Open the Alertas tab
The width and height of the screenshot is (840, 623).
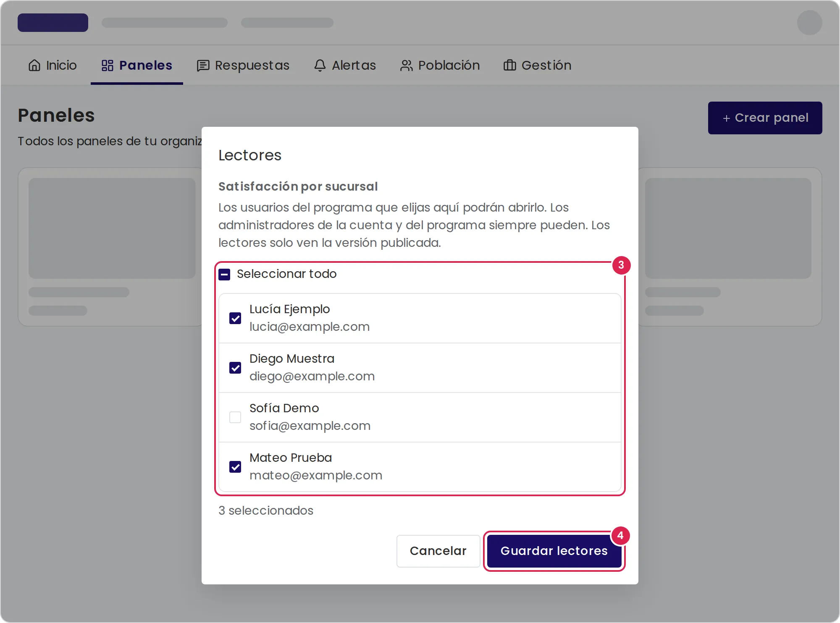[x=345, y=65]
